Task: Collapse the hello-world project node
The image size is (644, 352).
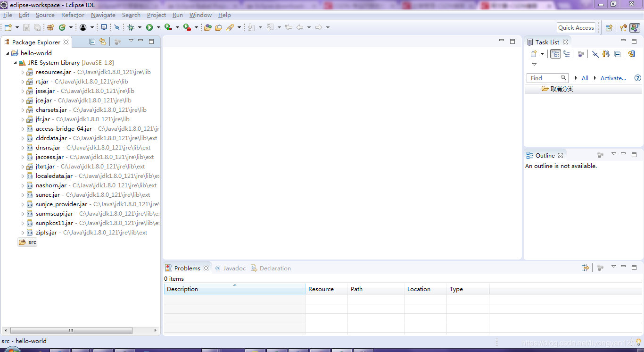Action: (x=8, y=53)
